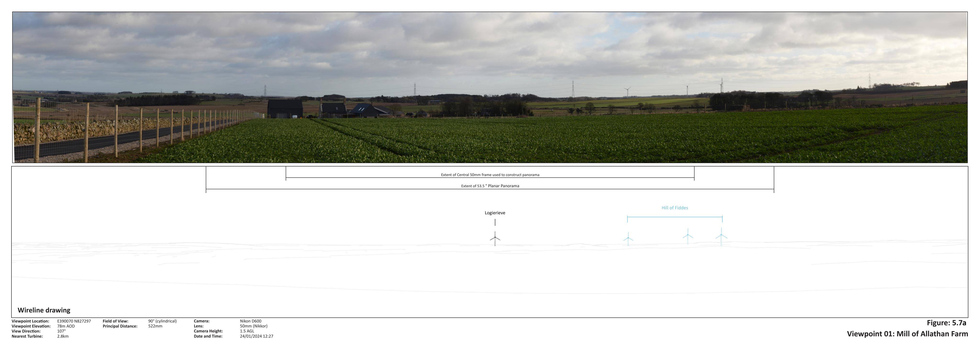Image resolution: width=980 pixels, height=346 pixels.
Task: Click the black Logierieve turbine in the wireline
Action: 495,239
